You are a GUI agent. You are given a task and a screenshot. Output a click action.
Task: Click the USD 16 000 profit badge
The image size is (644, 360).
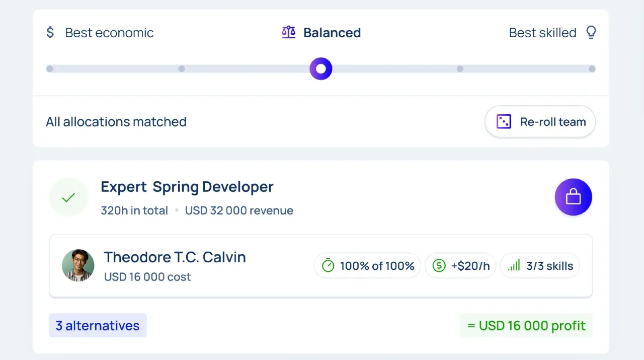click(x=526, y=326)
